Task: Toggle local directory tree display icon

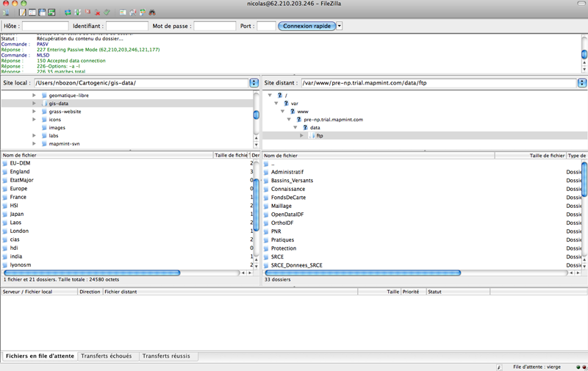Action: (32, 12)
